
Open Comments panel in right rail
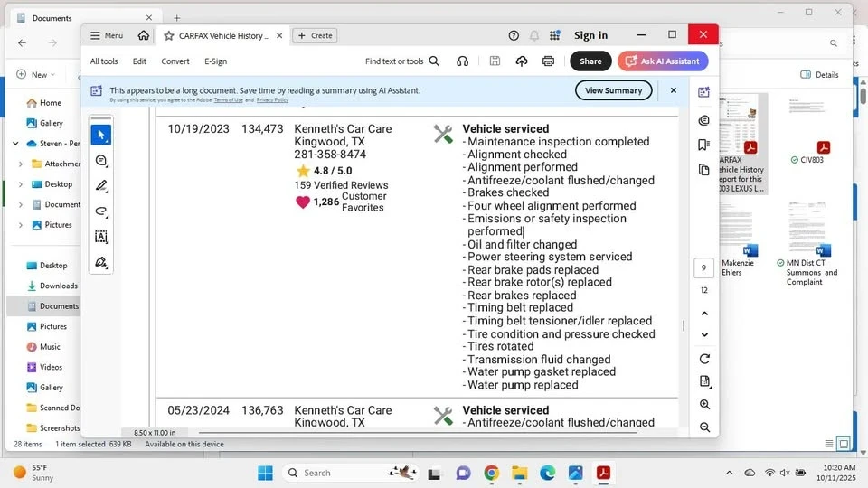(703, 120)
